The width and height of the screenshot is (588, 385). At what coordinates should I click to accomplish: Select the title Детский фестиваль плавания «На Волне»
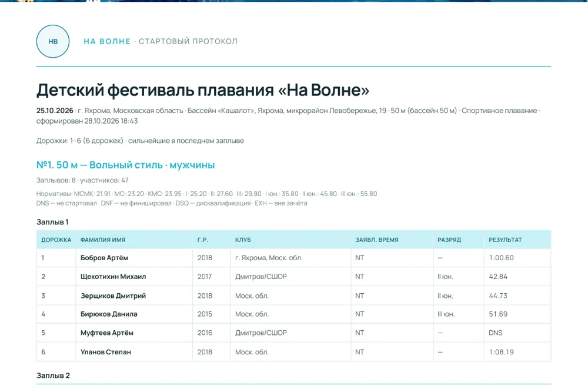point(203,90)
